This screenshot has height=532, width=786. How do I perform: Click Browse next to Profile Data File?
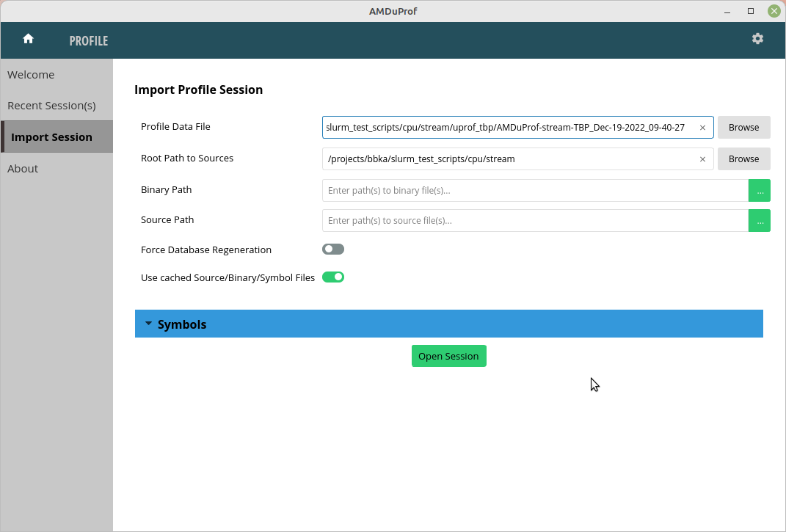click(x=743, y=127)
